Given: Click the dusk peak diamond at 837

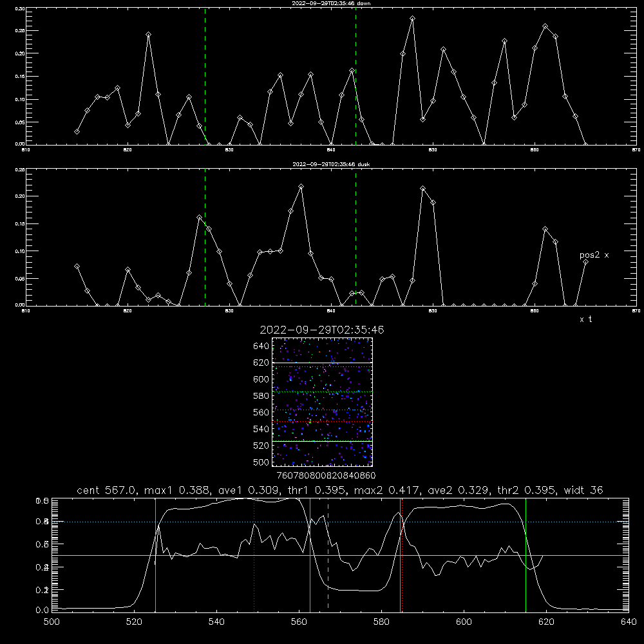Looking at the screenshot, I should point(301,187).
